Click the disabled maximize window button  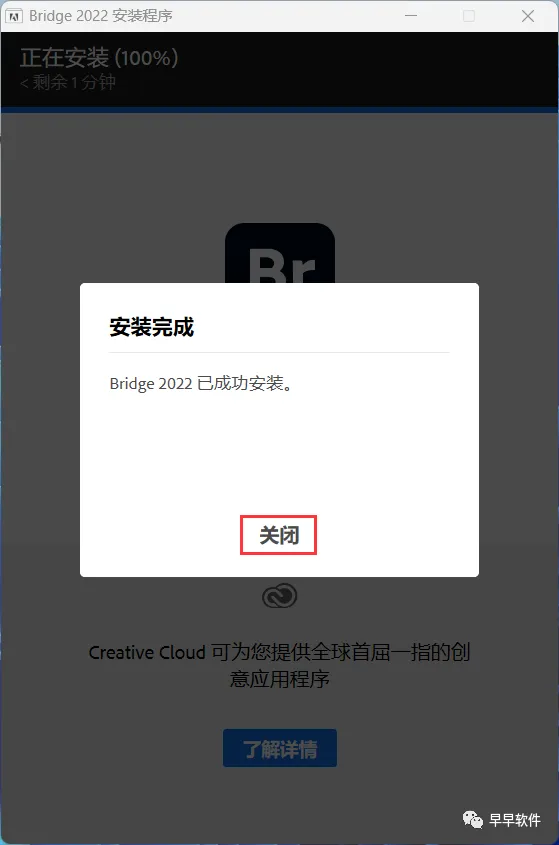[469, 16]
